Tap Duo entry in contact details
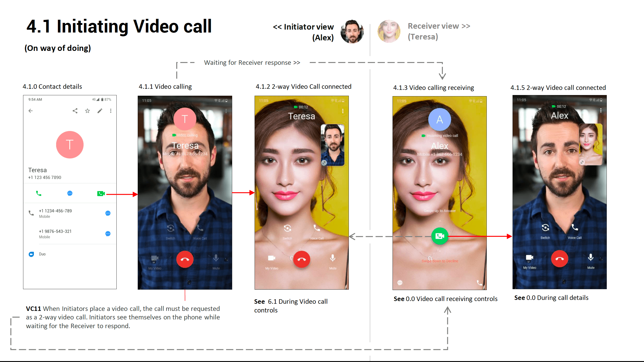The width and height of the screenshot is (644, 362). tap(42, 254)
